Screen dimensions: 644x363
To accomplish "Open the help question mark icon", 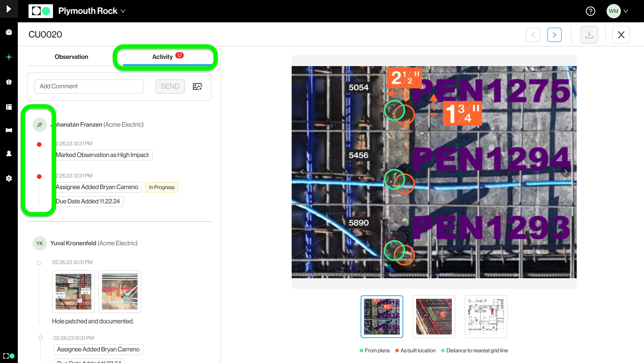I will coord(590,11).
